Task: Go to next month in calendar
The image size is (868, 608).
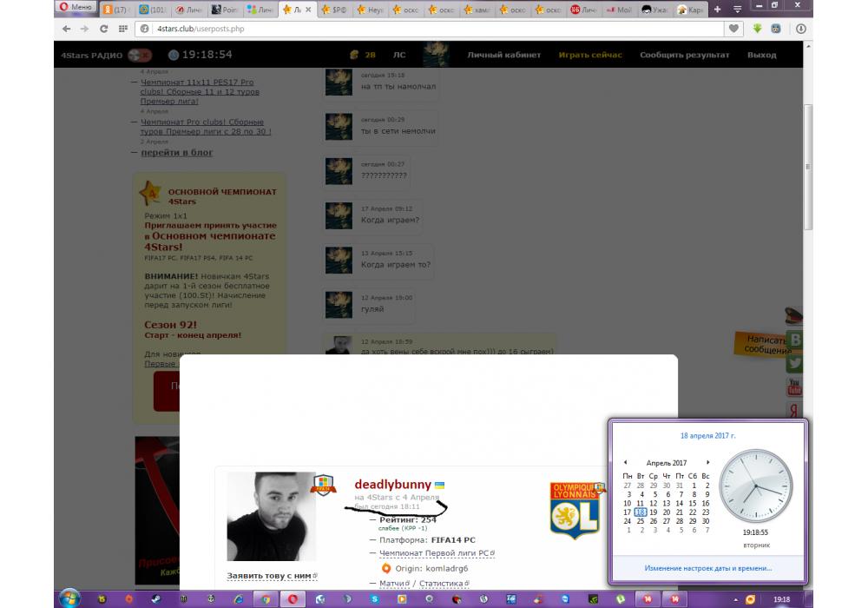Action: tap(707, 462)
